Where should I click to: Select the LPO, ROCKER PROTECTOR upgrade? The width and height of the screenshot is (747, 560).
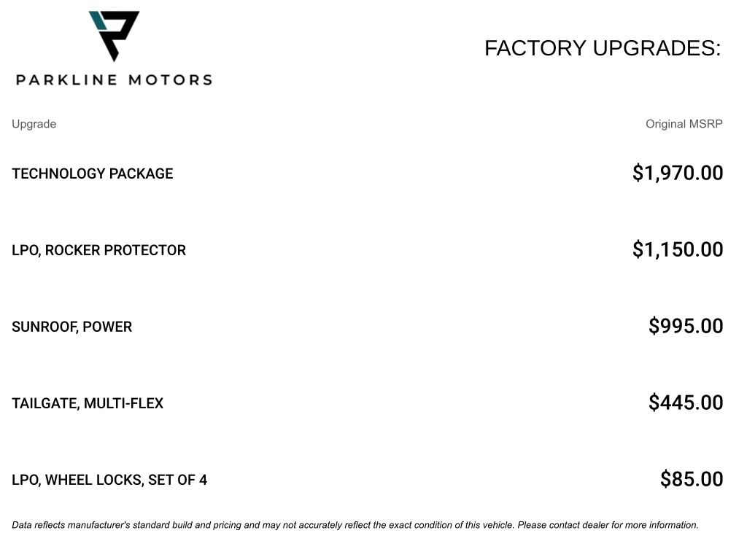[x=98, y=250]
